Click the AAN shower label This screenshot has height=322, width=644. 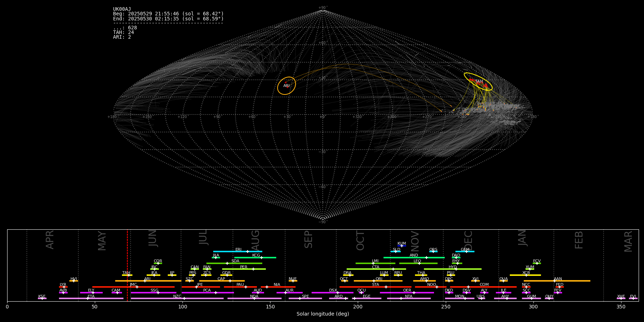[558, 279]
